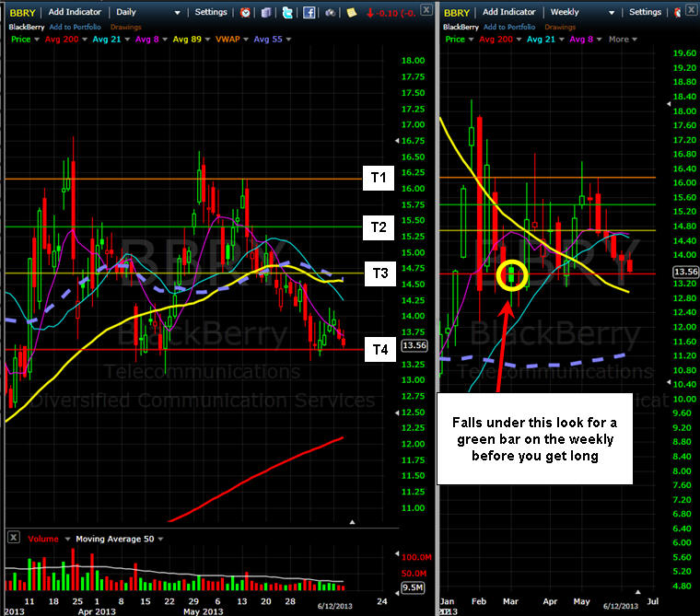The width and height of the screenshot is (700, 616).
Task: Click the Facebook share icon
Action: point(309,12)
